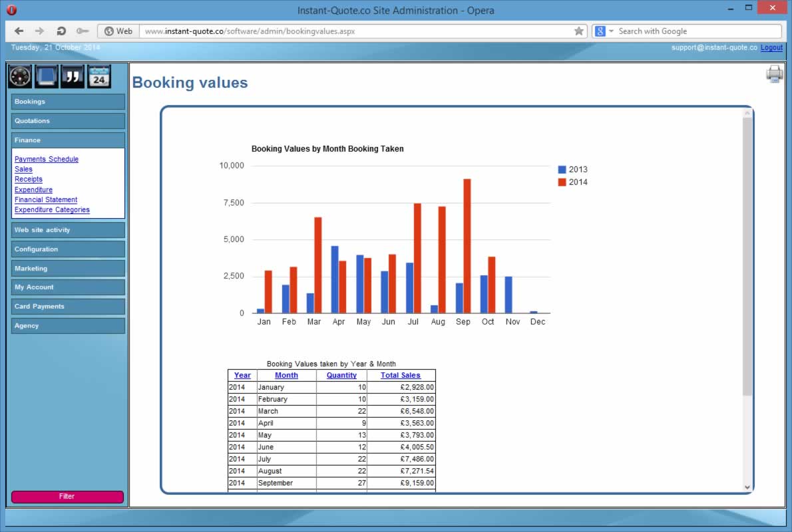The height and width of the screenshot is (532, 792).
Task: Click the Opera menu logo
Action: pos(11,10)
